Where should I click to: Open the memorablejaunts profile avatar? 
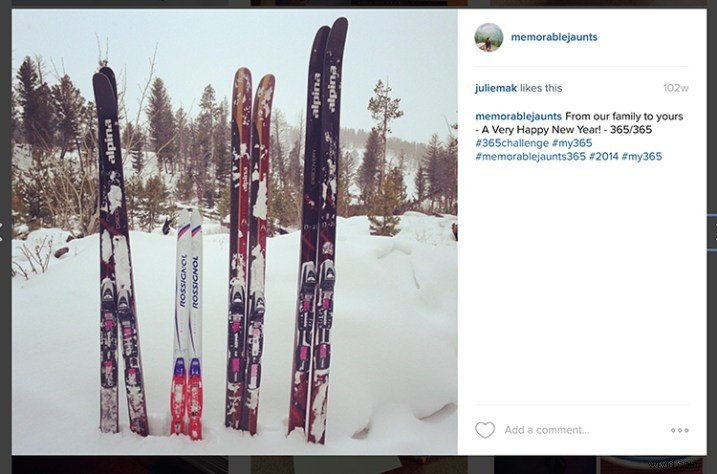pyautogui.click(x=489, y=37)
